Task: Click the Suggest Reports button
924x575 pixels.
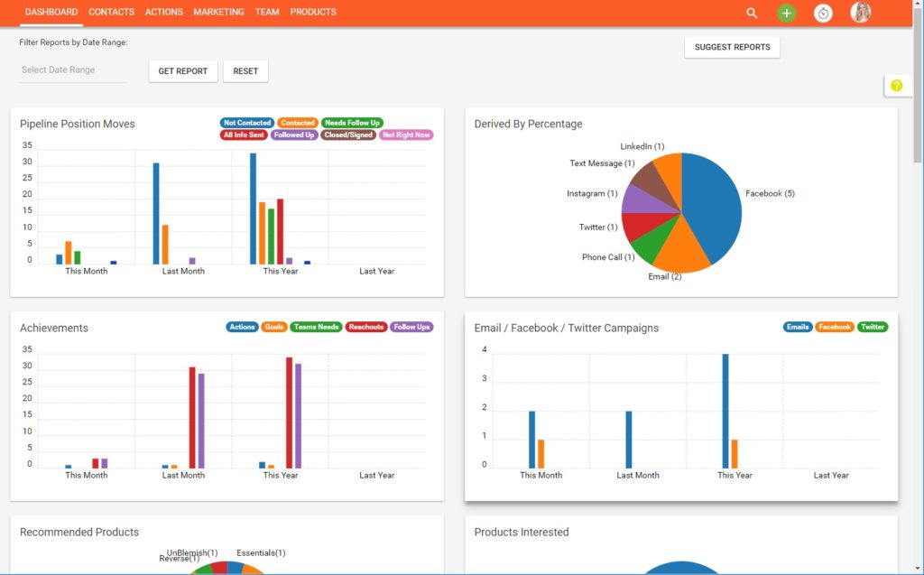Action: 732,47
